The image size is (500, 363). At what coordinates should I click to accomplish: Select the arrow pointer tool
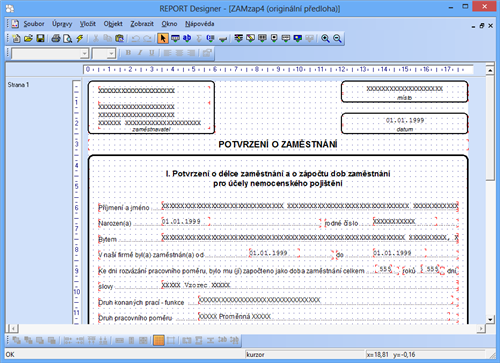pyautogui.click(x=163, y=38)
